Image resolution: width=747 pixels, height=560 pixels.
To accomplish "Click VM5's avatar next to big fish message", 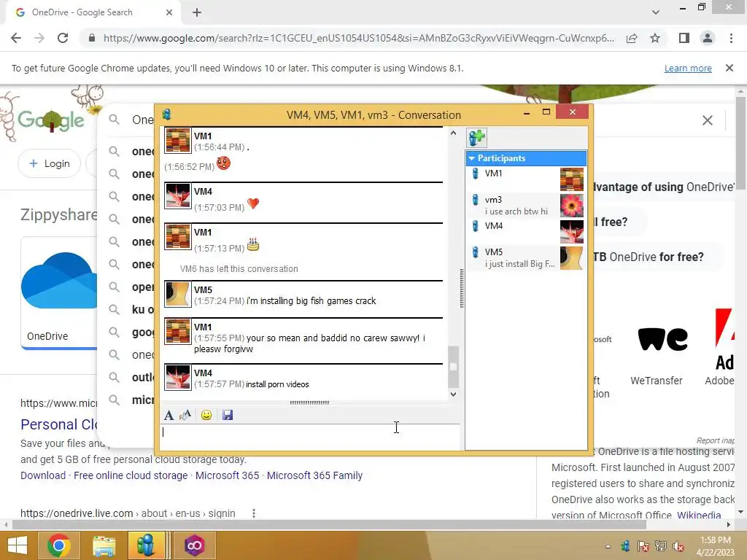I will tap(178, 295).
